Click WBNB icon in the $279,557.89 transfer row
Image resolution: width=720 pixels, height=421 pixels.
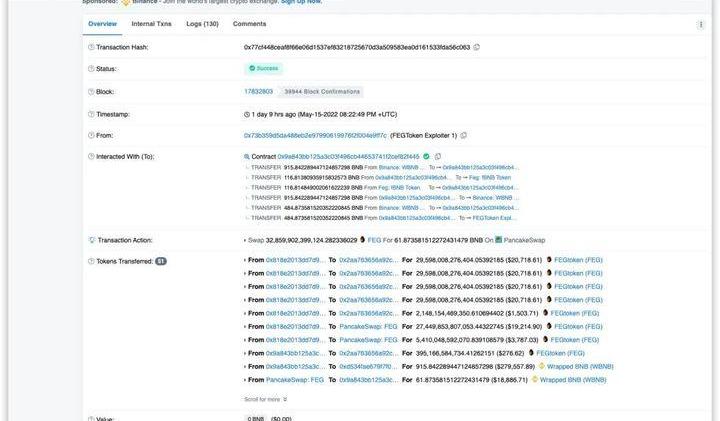coord(541,366)
